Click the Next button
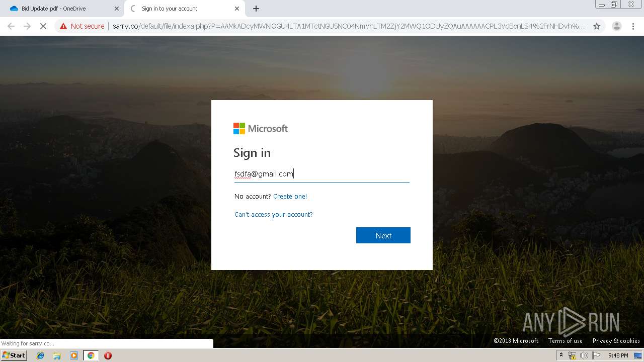The width and height of the screenshot is (644, 362). click(x=383, y=235)
